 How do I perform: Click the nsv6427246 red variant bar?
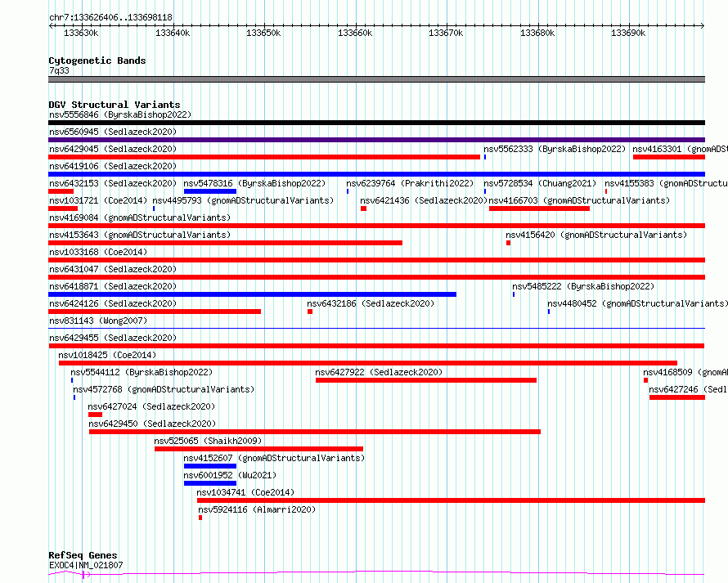[677, 397]
